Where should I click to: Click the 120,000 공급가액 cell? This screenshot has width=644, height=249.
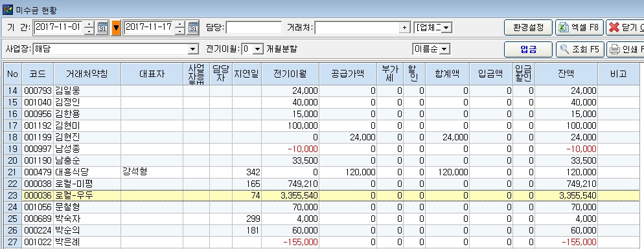click(348, 172)
